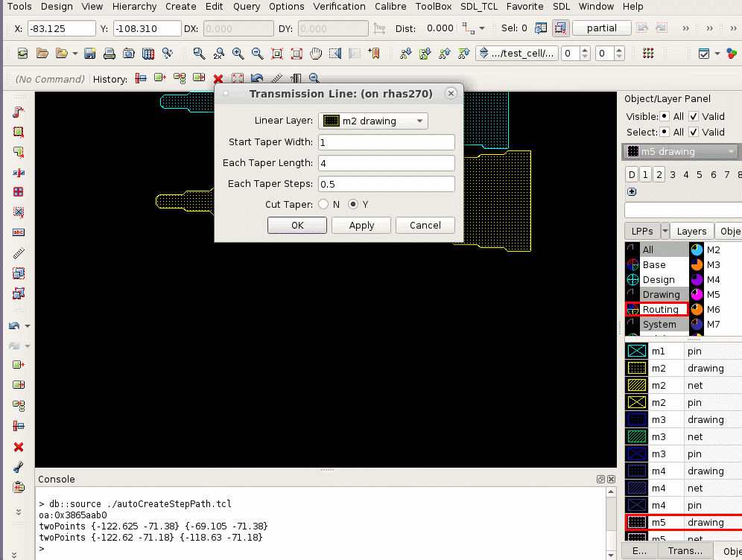Open the m5 drawing active layer dropdown
Screen dimensions: 742x560
[x=680, y=152]
